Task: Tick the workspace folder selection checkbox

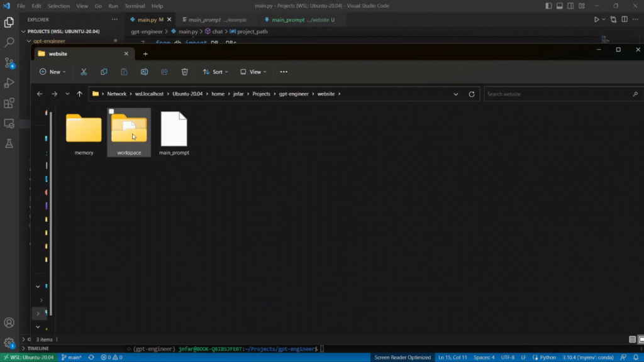Action: (112, 112)
